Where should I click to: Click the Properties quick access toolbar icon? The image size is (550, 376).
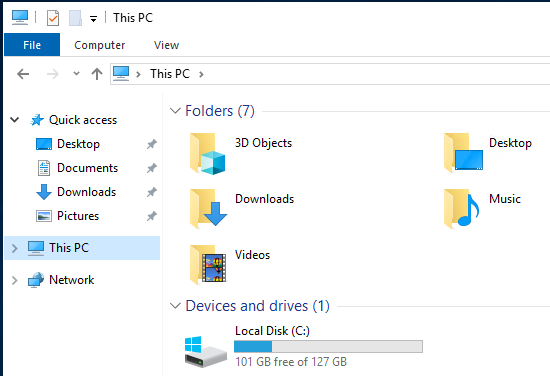53,18
